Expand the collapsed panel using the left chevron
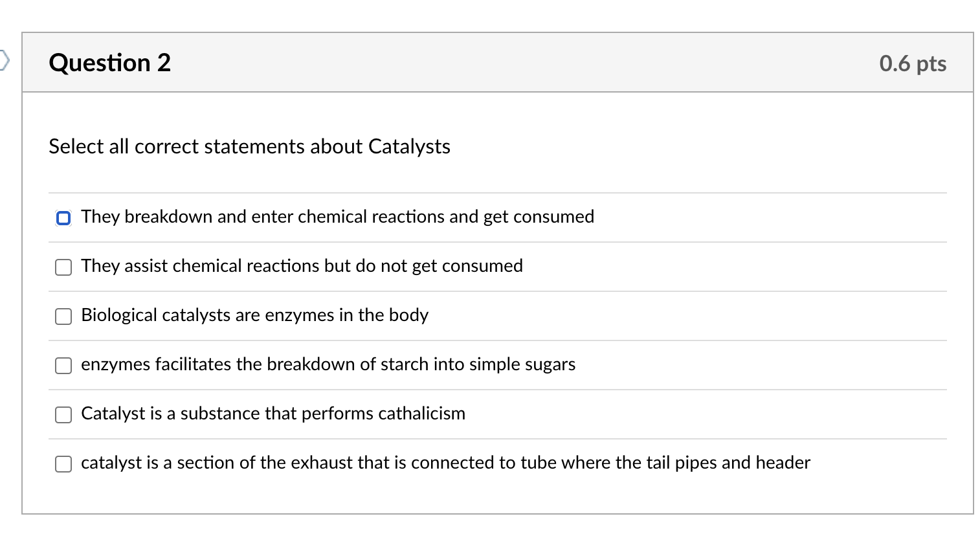 pos(5,61)
